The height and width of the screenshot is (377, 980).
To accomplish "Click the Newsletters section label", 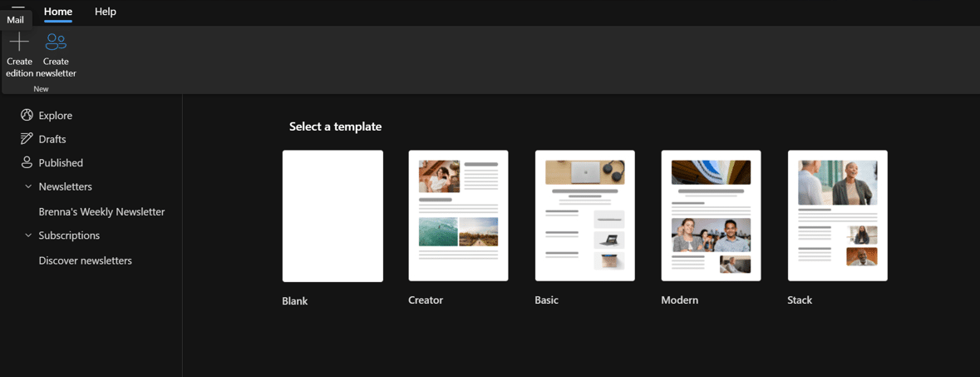I will (x=65, y=186).
